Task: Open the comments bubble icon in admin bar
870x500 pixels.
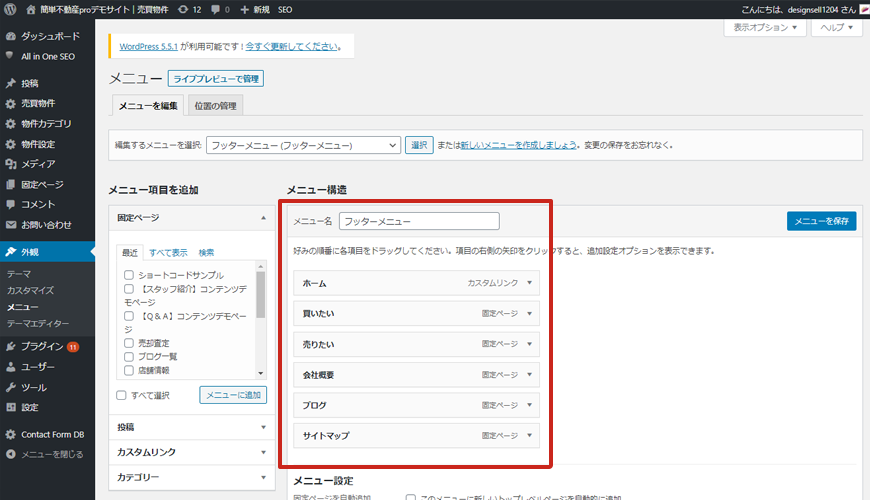Action: click(x=217, y=9)
